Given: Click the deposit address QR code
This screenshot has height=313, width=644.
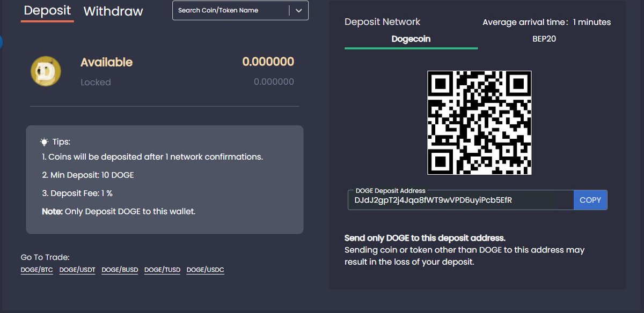Looking at the screenshot, I should [x=479, y=123].
